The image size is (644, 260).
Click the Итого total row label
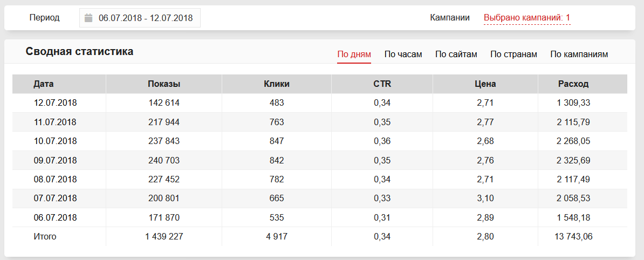click(x=45, y=237)
